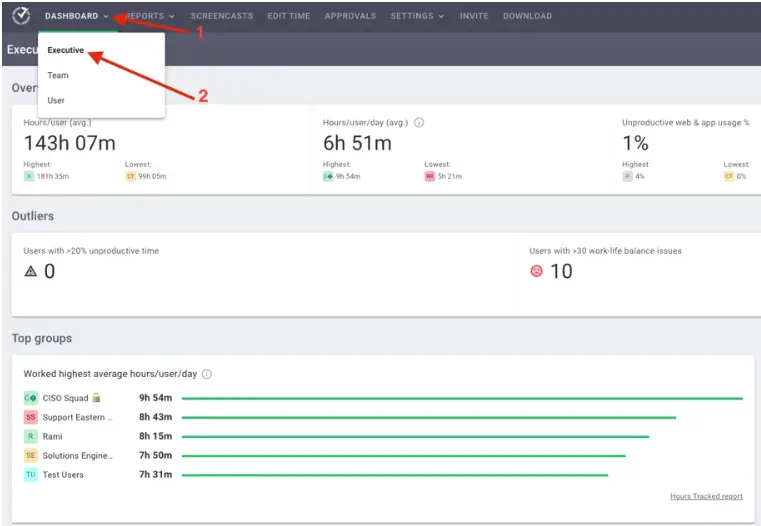The image size is (761, 526).
Task: Click info icon beside Hours/user/day (avg.)
Action: [x=419, y=123]
